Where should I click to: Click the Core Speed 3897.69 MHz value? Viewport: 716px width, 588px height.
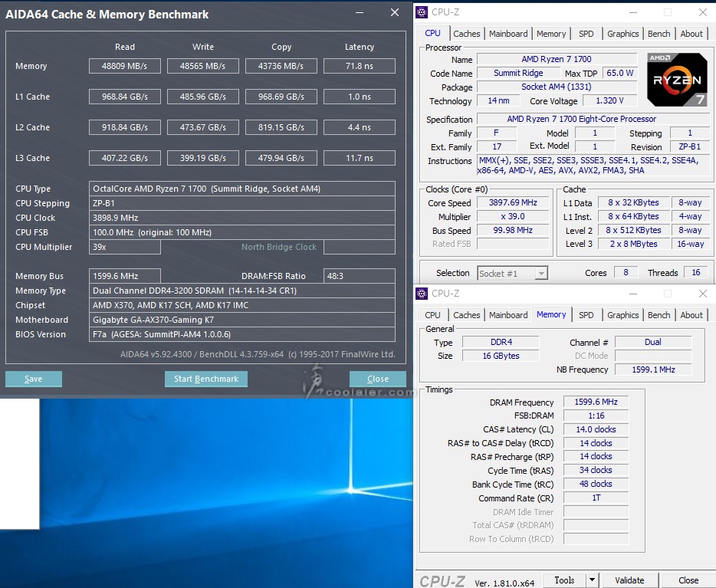click(513, 202)
